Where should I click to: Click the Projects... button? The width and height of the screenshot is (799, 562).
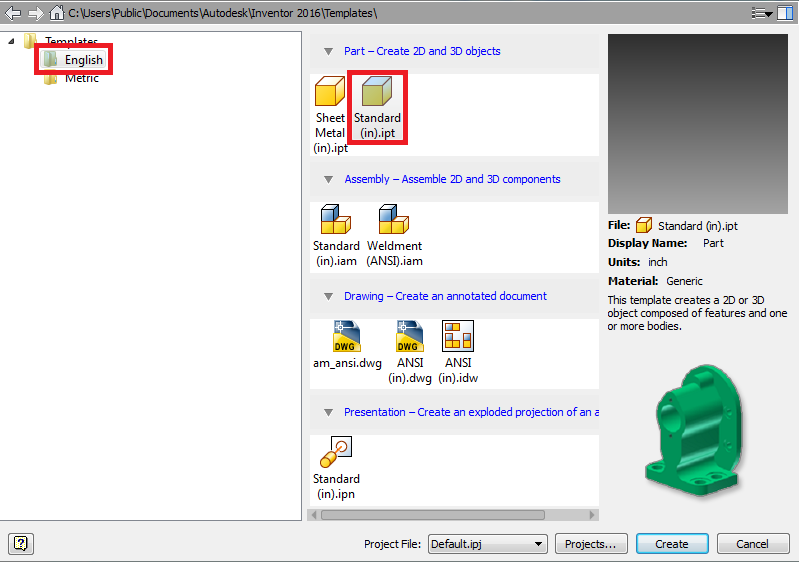tap(591, 544)
